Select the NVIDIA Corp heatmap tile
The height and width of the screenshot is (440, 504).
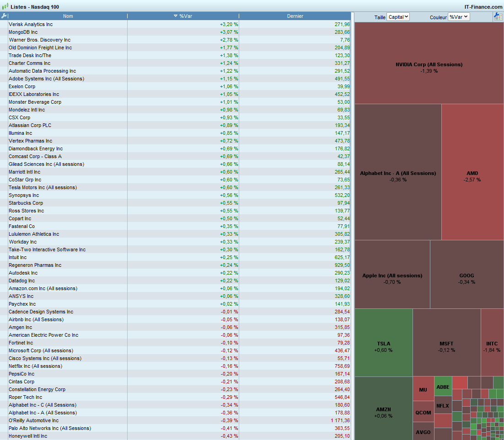pos(429,63)
